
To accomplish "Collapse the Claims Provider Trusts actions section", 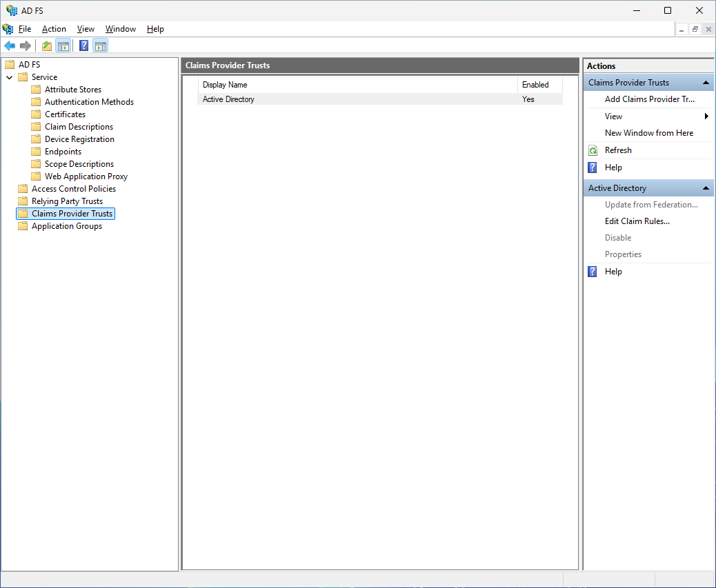I will 706,83.
